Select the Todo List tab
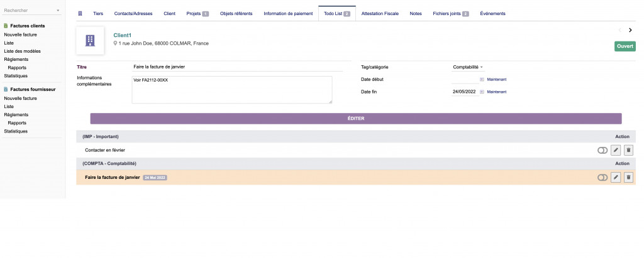This screenshot has width=644, height=258. coord(337,14)
